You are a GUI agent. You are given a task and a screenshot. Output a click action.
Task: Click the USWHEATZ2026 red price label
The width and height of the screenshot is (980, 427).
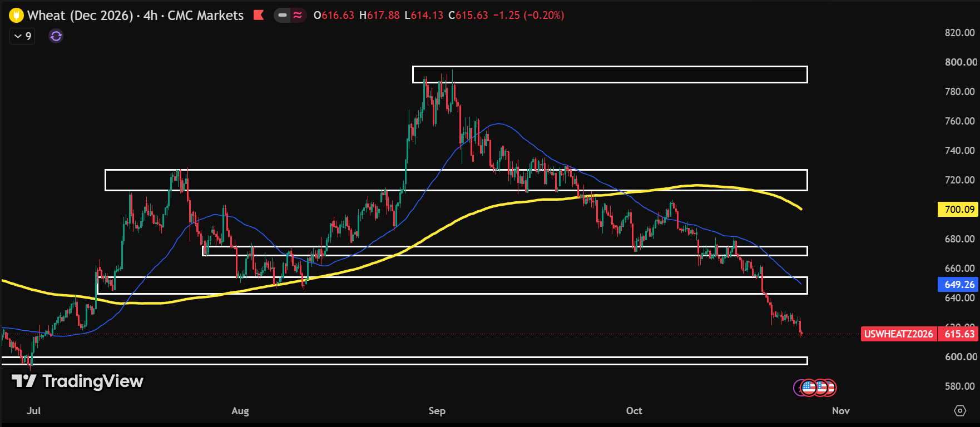(899, 334)
